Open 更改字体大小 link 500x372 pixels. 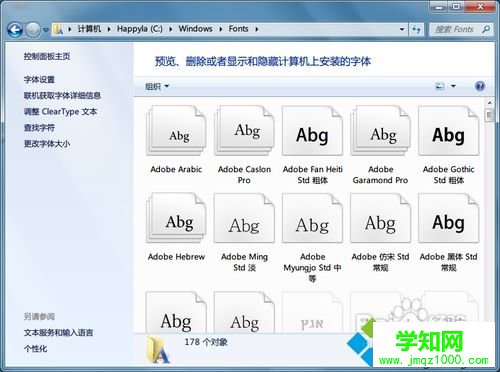click(47, 144)
